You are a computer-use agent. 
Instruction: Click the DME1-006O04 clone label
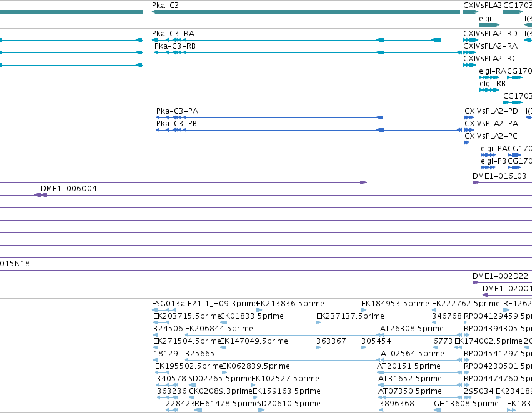(x=69, y=189)
